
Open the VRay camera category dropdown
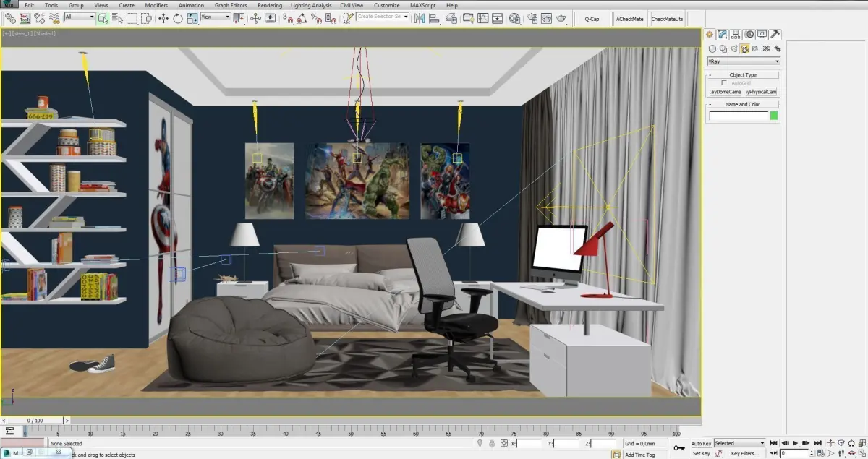pyautogui.click(x=744, y=61)
